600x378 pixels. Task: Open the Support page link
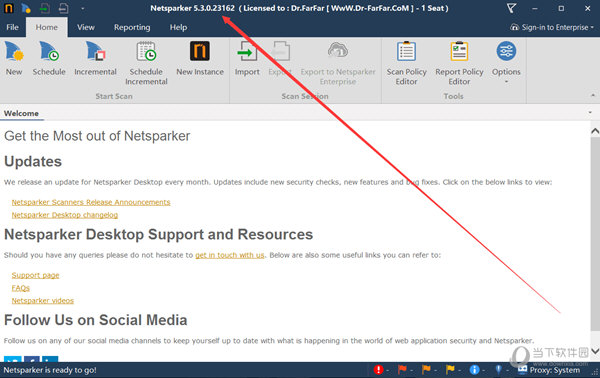(35, 275)
